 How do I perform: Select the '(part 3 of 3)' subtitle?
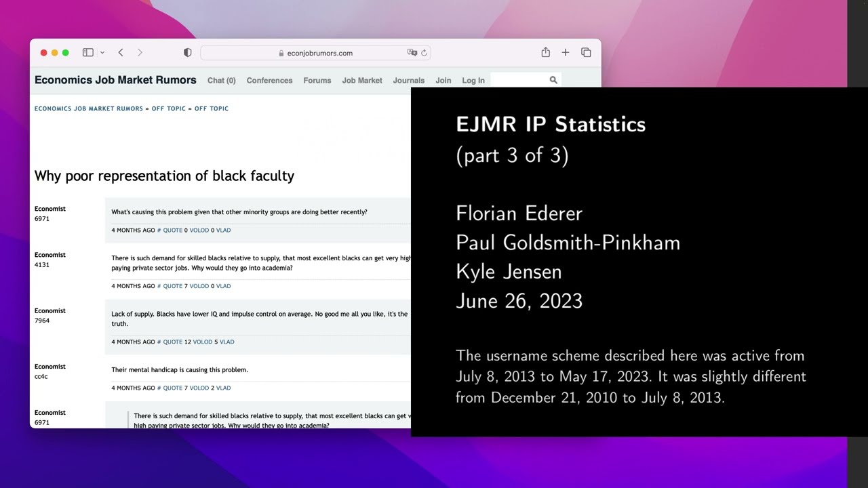pos(512,155)
